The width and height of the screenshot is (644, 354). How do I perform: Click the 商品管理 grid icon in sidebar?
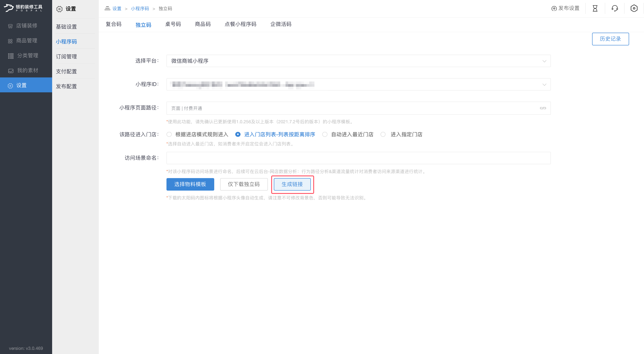(x=10, y=41)
